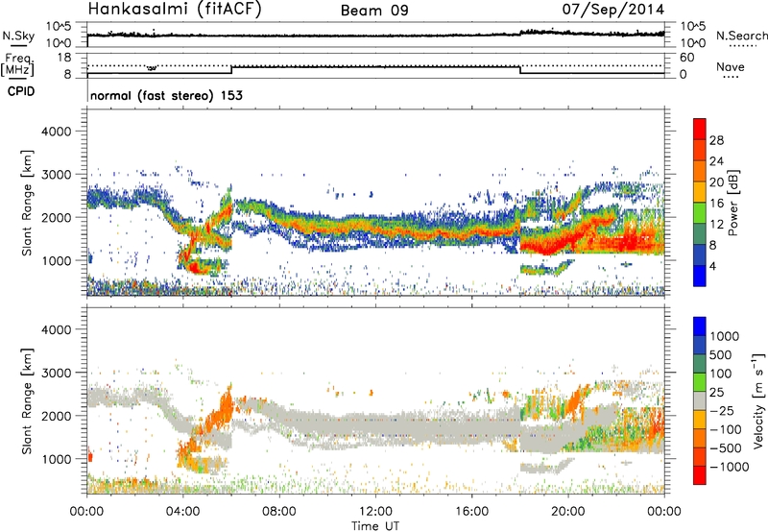Select the N.Sky legend label

pyautogui.click(x=18, y=36)
